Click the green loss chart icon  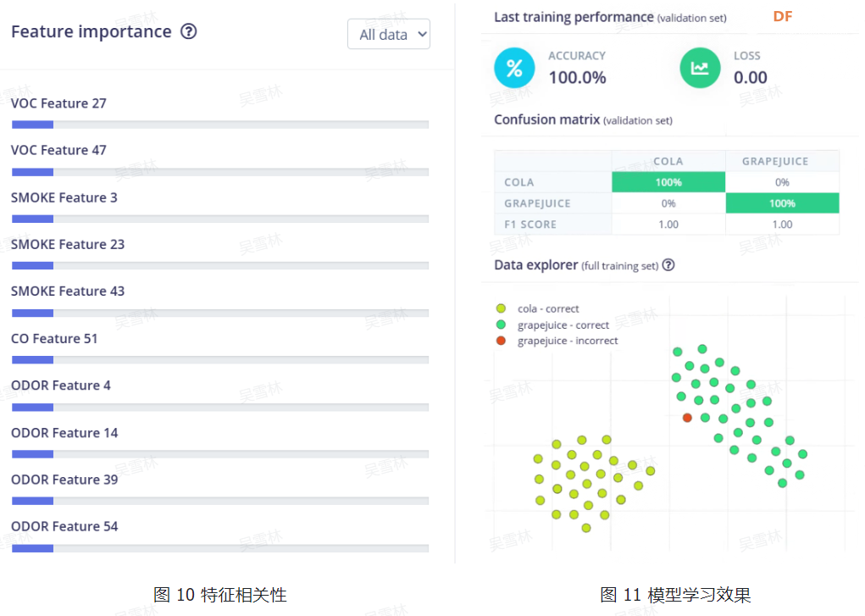[x=700, y=69]
